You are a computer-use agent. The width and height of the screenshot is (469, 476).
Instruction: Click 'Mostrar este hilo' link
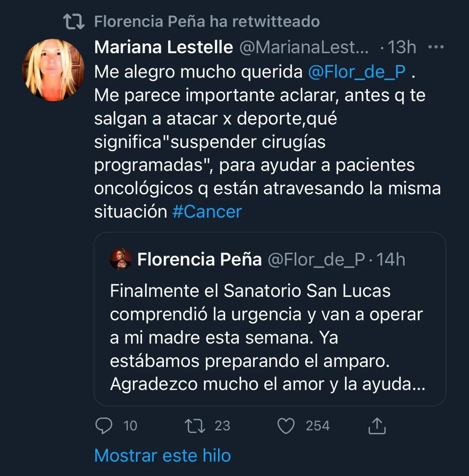click(162, 455)
